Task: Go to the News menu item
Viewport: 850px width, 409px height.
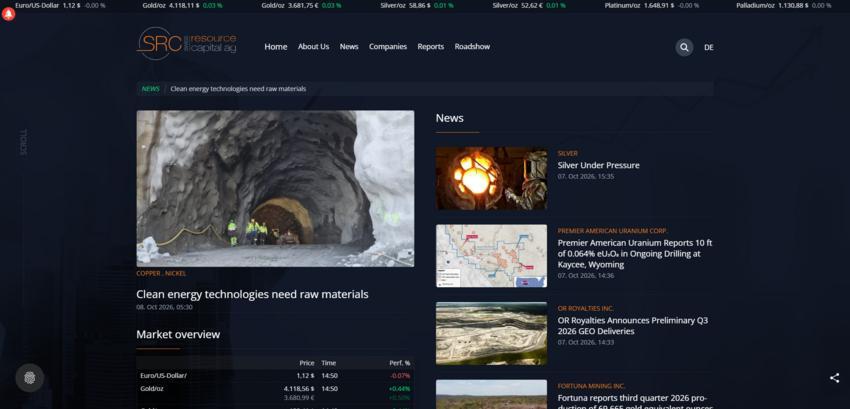Action: click(349, 47)
